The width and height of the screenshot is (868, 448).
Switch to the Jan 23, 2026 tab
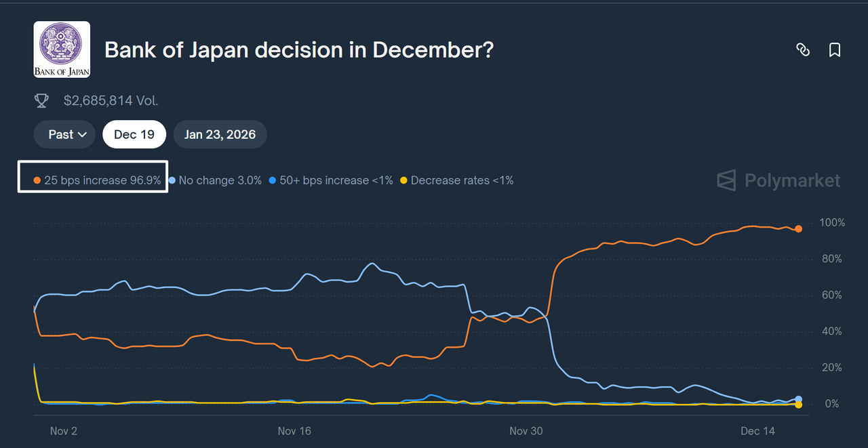pyautogui.click(x=220, y=134)
